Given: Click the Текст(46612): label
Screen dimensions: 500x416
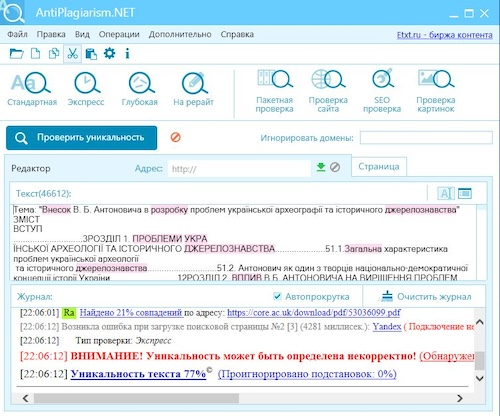Looking at the screenshot, I should (44, 194).
